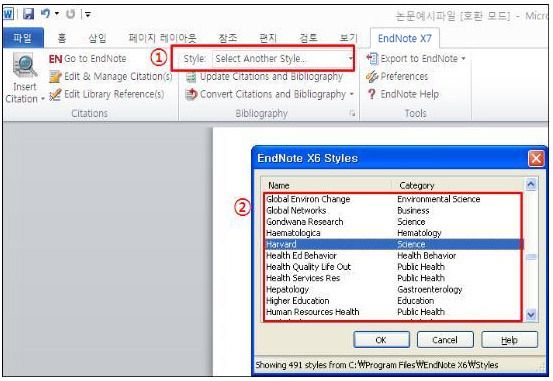The width and height of the screenshot is (553, 381).
Task: Click the Redo icon in quick access toolbar
Action: 71,14
